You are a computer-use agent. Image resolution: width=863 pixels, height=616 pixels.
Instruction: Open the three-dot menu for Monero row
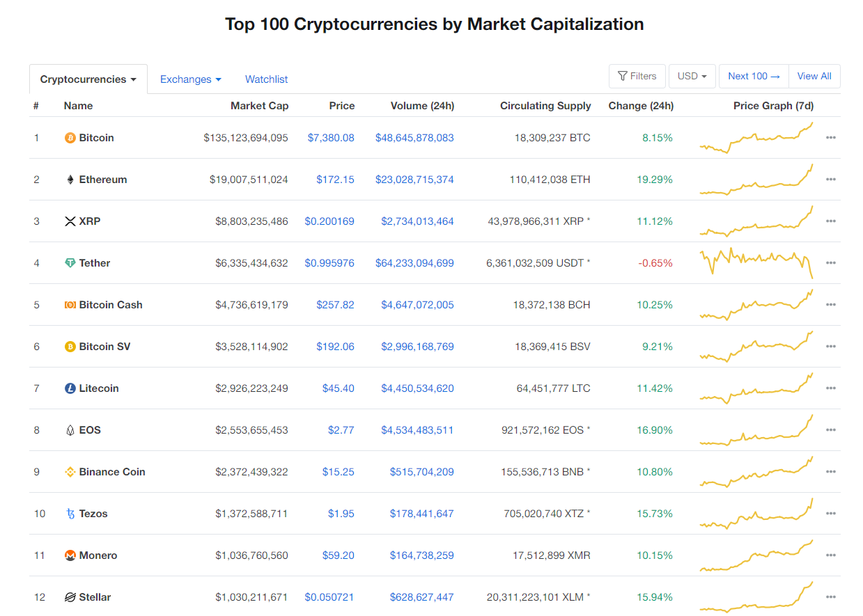tap(830, 555)
